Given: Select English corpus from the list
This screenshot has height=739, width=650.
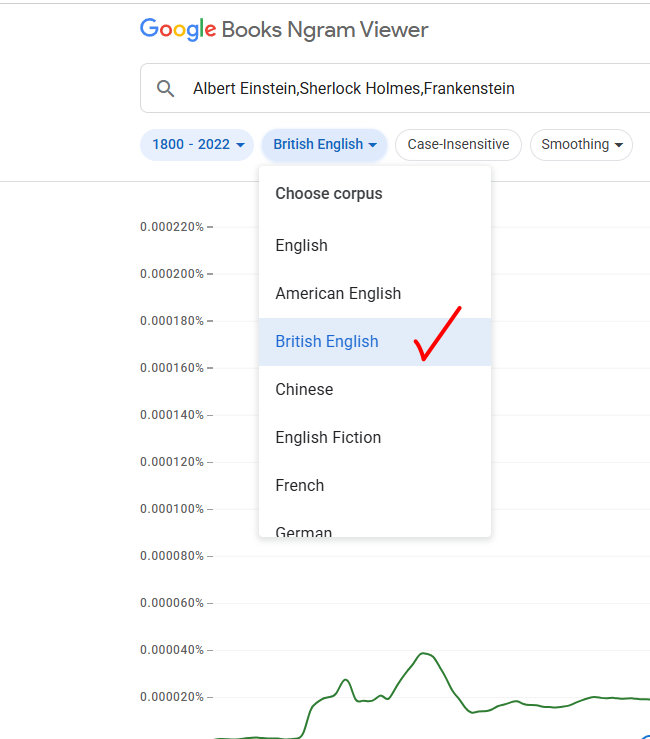Looking at the screenshot, I should point(375,246).
